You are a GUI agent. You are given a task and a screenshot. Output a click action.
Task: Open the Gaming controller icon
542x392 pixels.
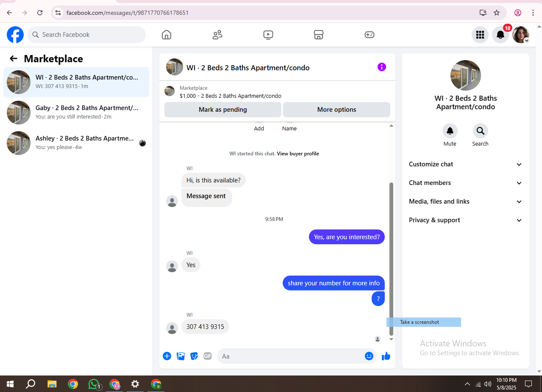coord(370,35)
